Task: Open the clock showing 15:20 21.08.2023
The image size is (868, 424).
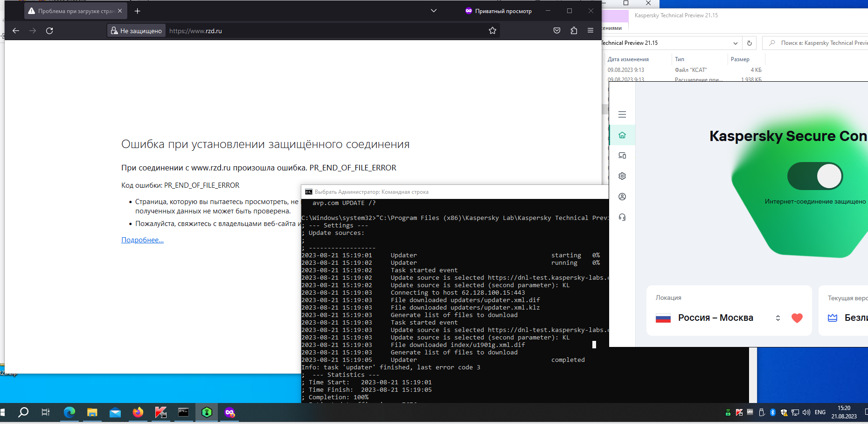Action: pyautogui.click(x=844, y=412)
